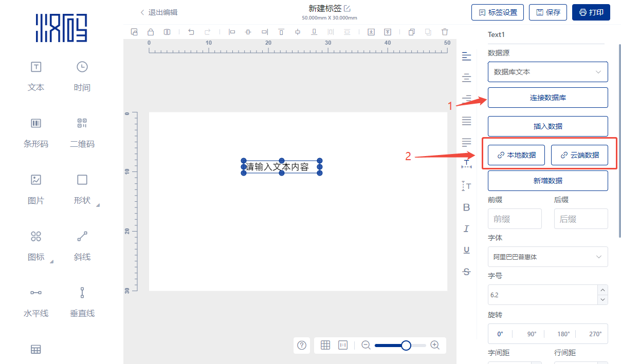Click the 保存 save button
Viewport: 621px width, 364px height.
(x=547, y=12)
